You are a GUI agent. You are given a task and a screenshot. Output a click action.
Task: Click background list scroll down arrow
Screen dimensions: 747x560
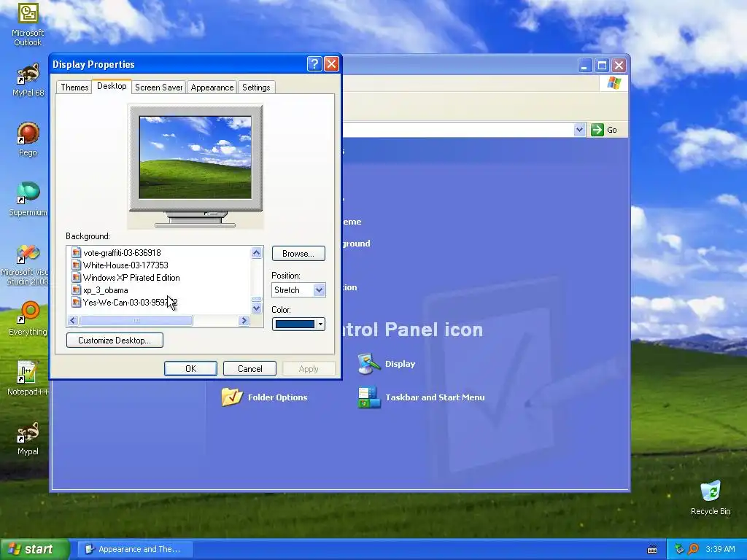pos(256,308)
